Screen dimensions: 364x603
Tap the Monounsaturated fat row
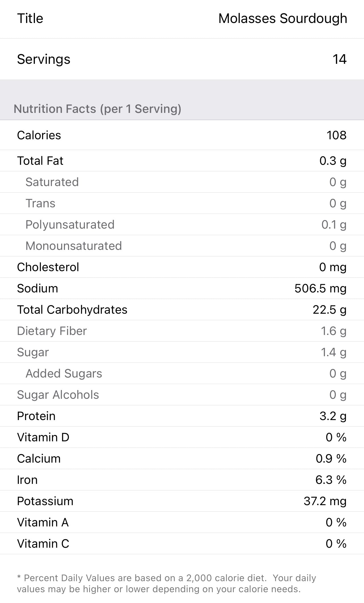[x=182, y=246]
